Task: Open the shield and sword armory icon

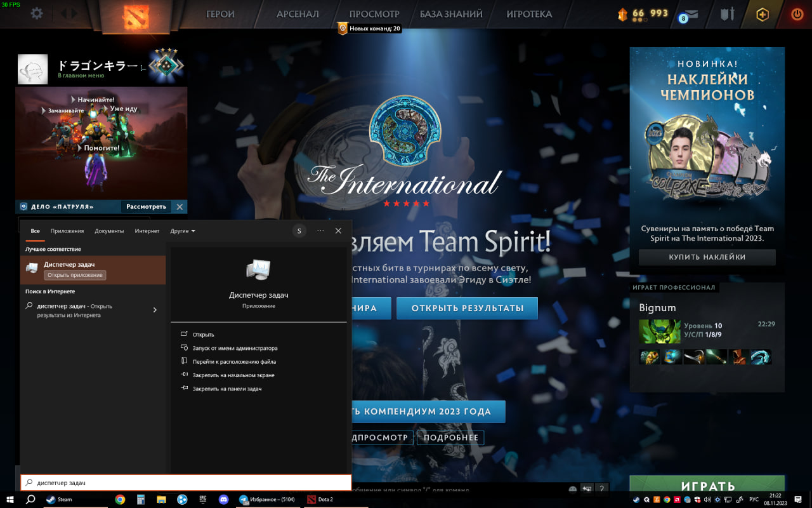Action: [x=727, y=14]
